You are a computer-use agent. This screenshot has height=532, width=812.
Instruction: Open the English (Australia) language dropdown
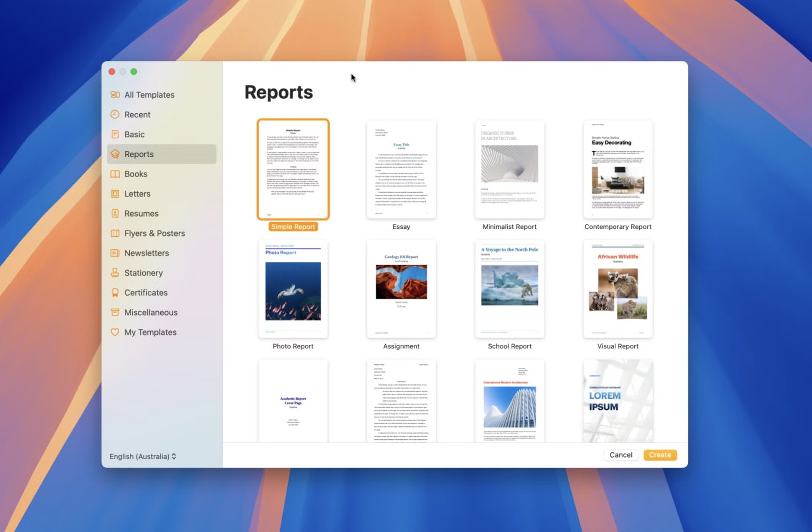click(x=143, y=456)
